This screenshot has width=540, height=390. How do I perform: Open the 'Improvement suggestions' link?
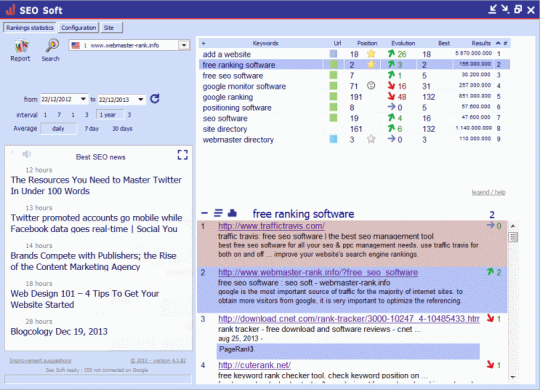pos(40,361)
